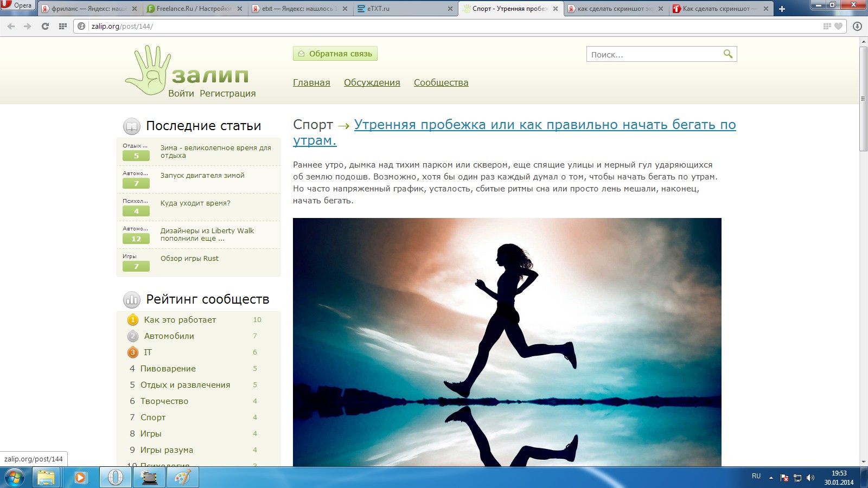Go back with the browser back arrow
The width and height of the screenshot is (868, 488).
(x=11, y=26)
